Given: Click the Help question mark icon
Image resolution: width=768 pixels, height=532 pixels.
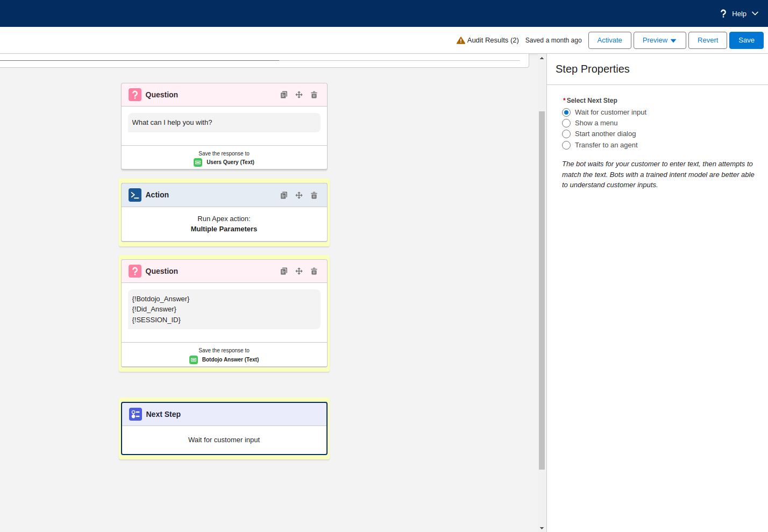Looking at the screenshot, I should (x=723, y=13).
